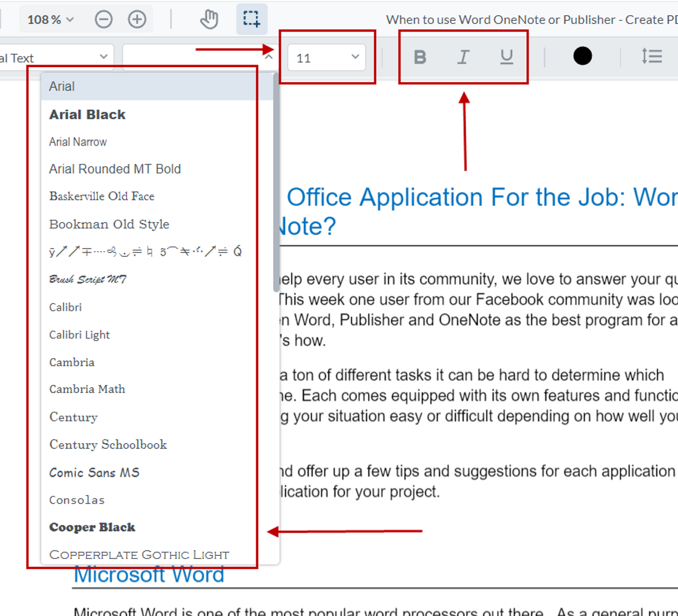Screen dimensions: 678x616
Task: Activate the marquee selection tool
Action: point(252,19)
